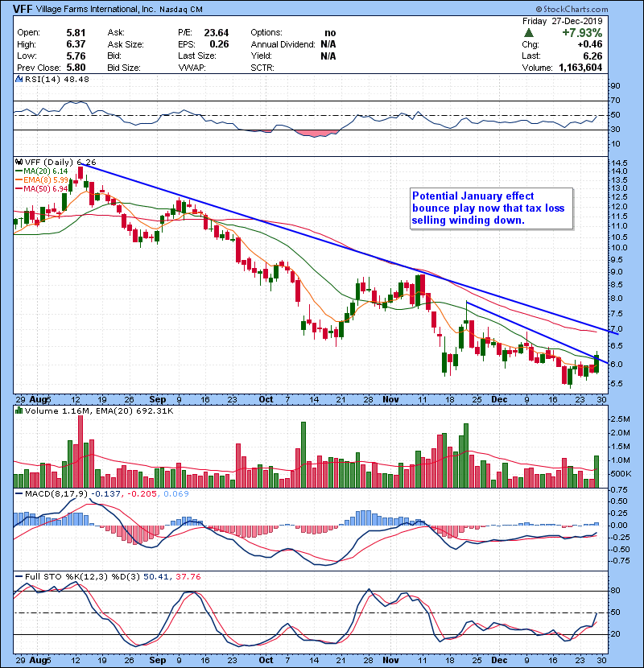Click the 2.5M volume axis label

coord(621,419)
